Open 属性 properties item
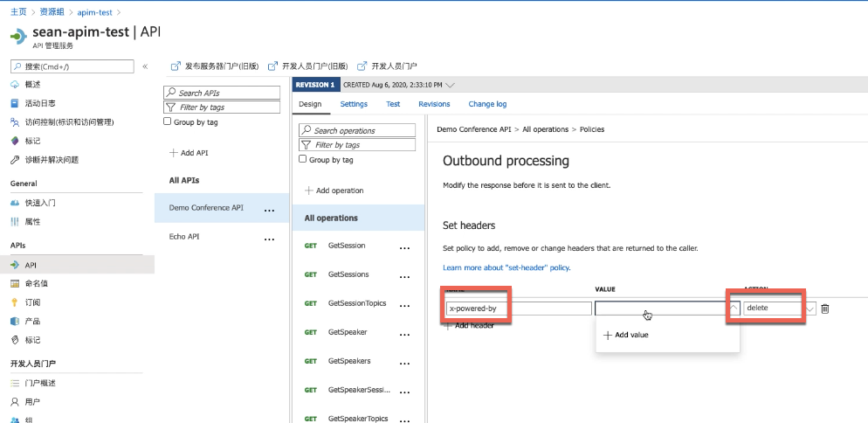The height and width of the screenshot is (423, 868). (32, 222)
